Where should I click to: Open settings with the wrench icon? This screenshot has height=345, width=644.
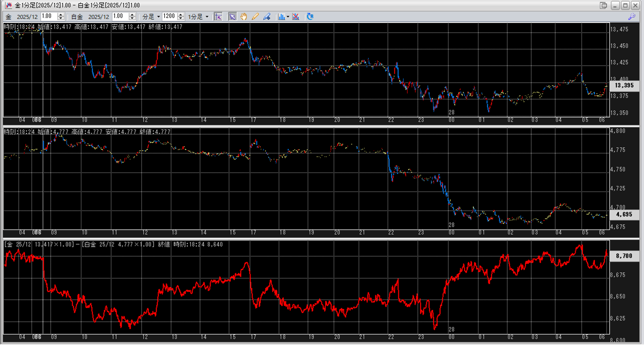632,17
